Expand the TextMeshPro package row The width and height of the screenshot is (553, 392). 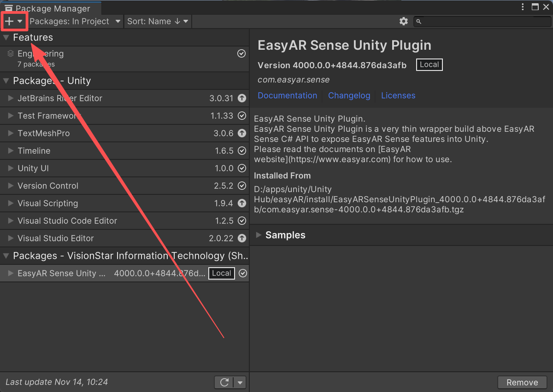pyautogui.click(x=11, y=133)
